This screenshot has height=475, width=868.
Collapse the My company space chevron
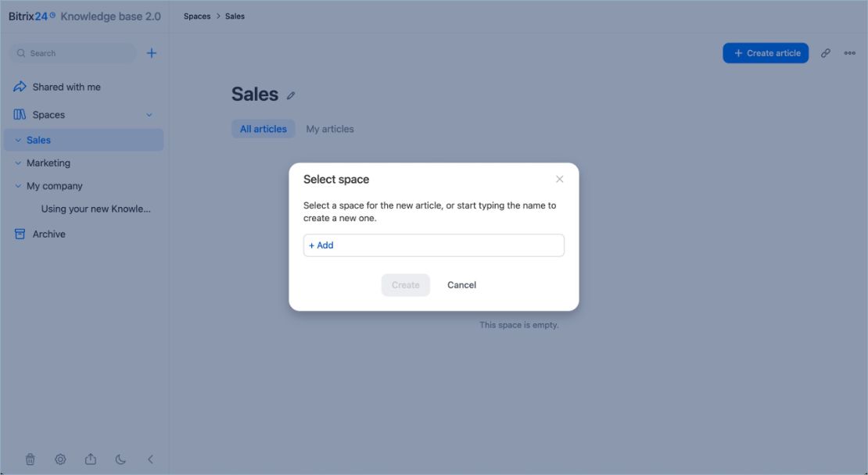point(18,187)
